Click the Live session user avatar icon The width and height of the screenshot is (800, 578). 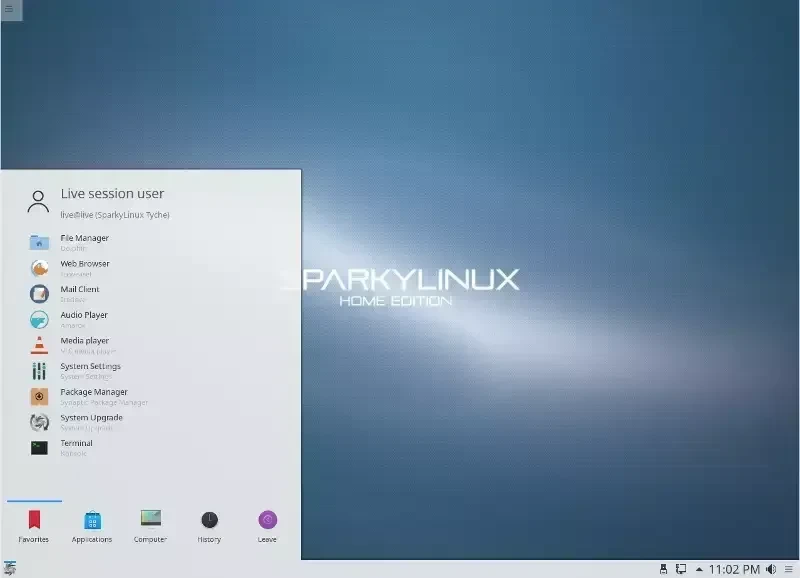coord(38,202)
